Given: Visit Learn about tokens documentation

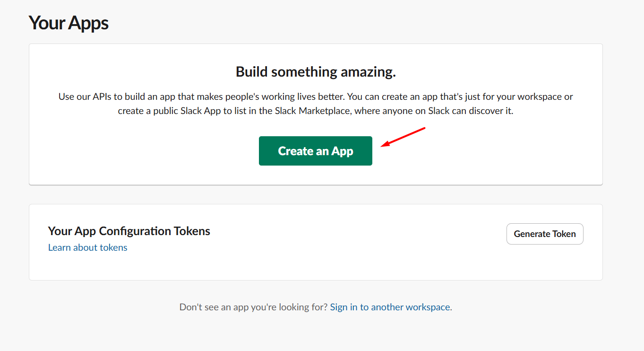Looking at the screenshot, I should pyautogui.click(x=87, y=247).
